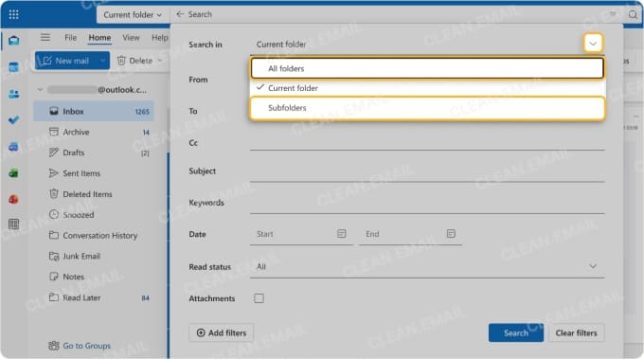Click the Conversation History folder icon
The width and height of the screenshot is (644, 359).
(54, 235)
